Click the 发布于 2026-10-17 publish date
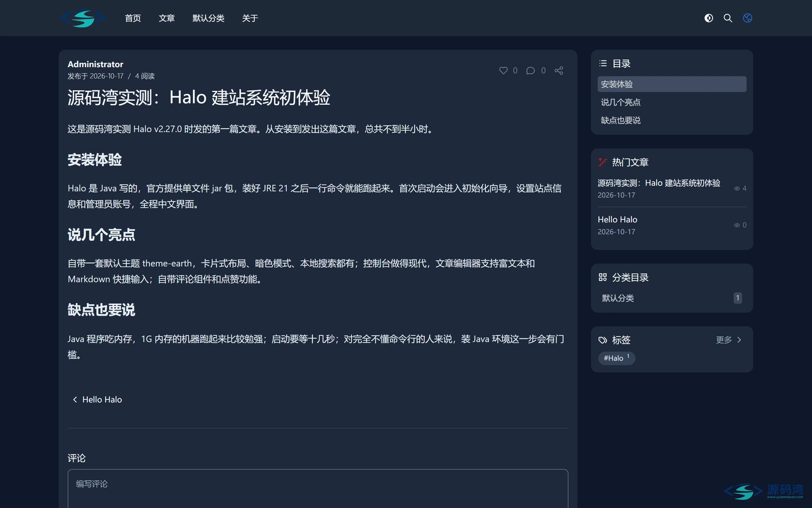812x508 pixels. 95,76
